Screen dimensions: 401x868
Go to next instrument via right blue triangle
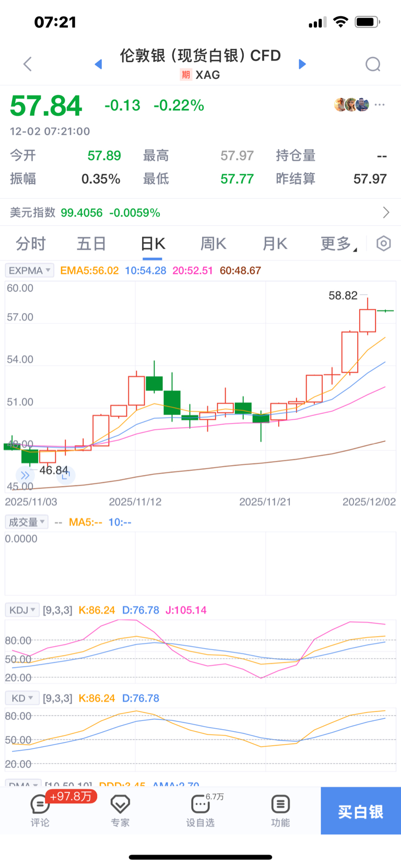(302, 64)
